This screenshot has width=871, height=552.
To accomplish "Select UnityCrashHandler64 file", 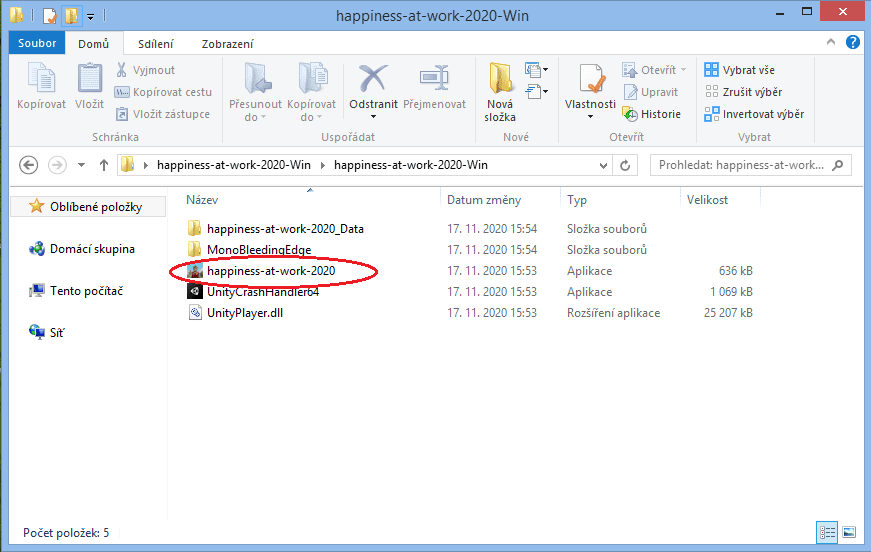I will 263,292.
